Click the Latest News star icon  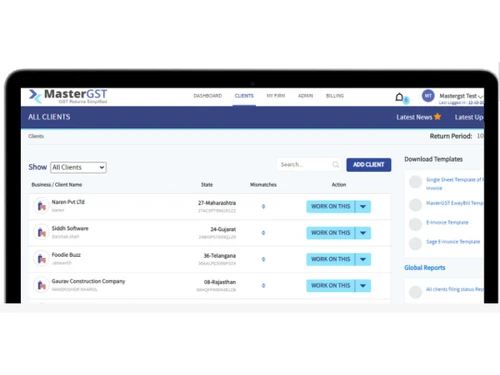(437, 117)
